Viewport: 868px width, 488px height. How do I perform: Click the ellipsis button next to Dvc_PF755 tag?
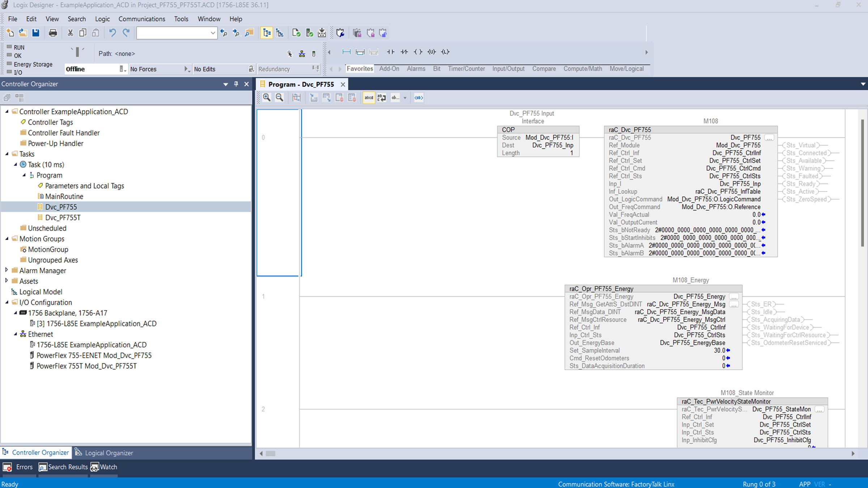tap(769, 138)
